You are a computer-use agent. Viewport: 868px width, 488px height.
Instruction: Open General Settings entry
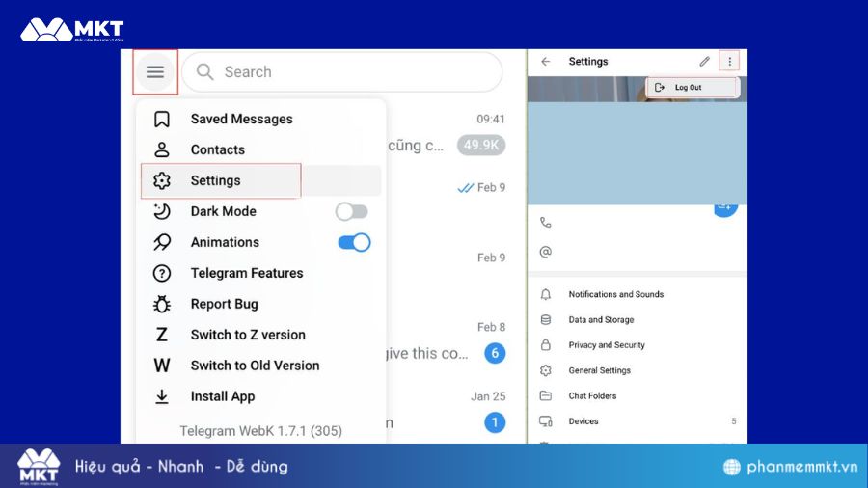[637, 370]
